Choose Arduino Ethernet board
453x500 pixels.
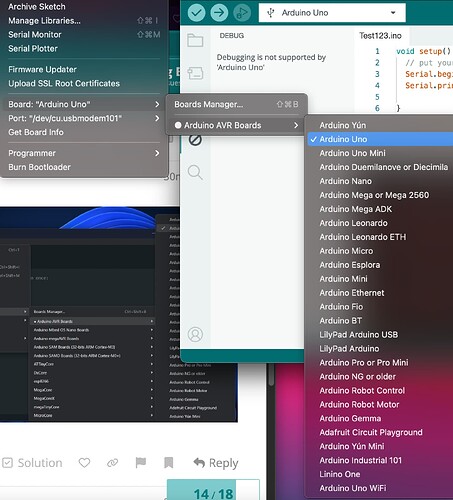(380, 293)
